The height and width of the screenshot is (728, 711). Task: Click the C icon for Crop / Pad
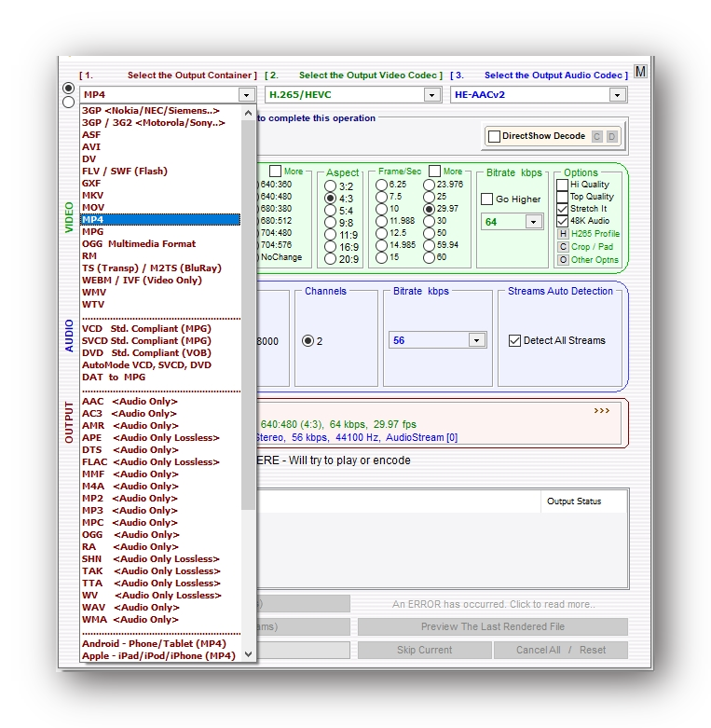pos(563,247)
